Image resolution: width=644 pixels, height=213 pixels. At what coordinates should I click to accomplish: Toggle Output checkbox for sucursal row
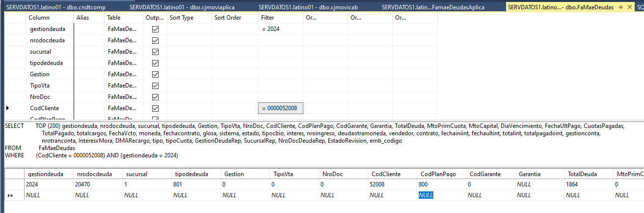pos(156,52)
